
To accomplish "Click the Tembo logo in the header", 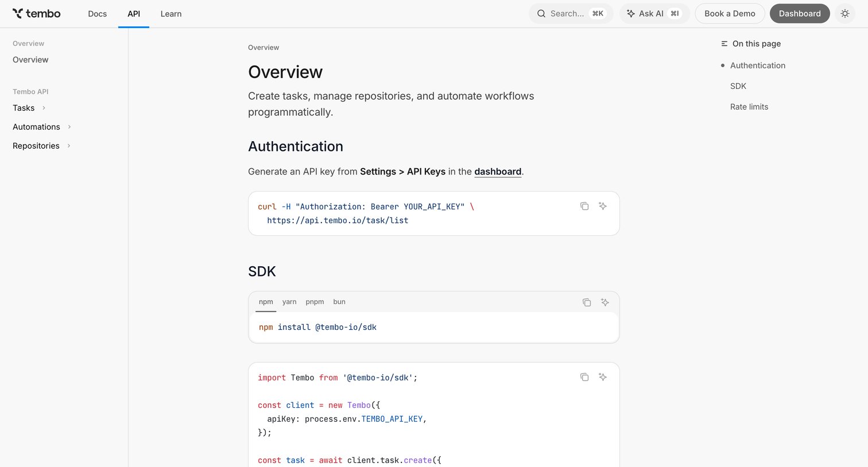I will tap(36, 14).
